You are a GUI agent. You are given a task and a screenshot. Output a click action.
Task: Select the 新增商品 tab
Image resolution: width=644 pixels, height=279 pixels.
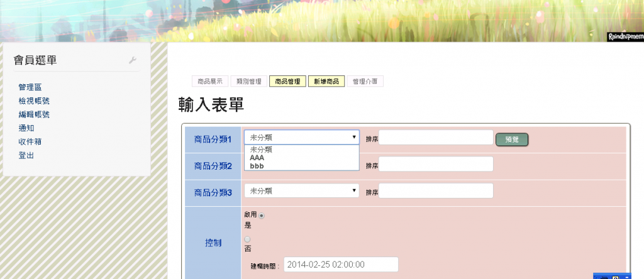(x=326, y=81)
